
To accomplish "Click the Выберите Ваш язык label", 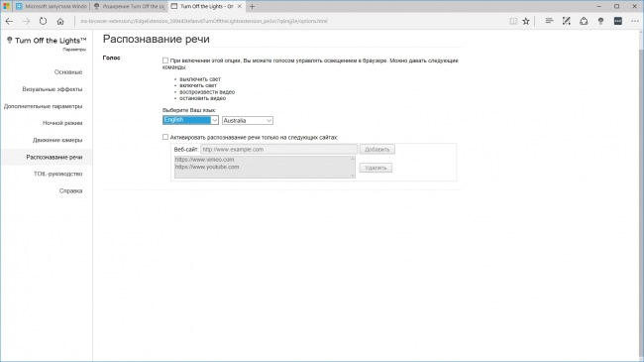I will click(189, 110).
